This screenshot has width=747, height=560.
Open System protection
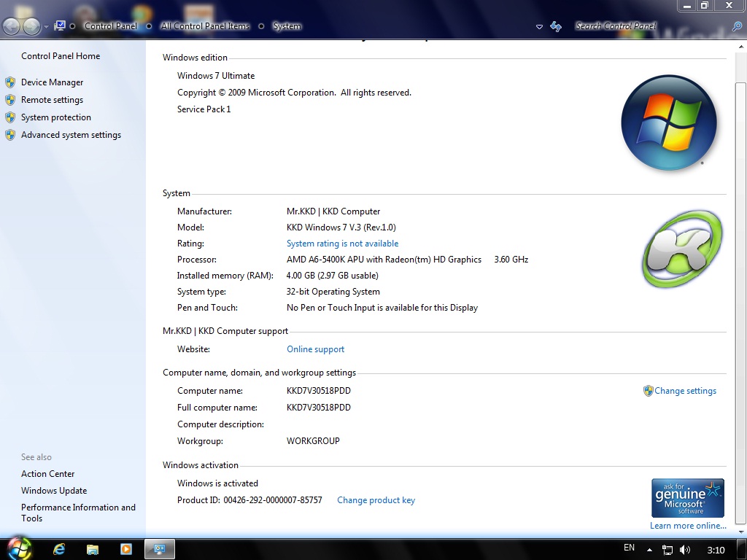55,117
